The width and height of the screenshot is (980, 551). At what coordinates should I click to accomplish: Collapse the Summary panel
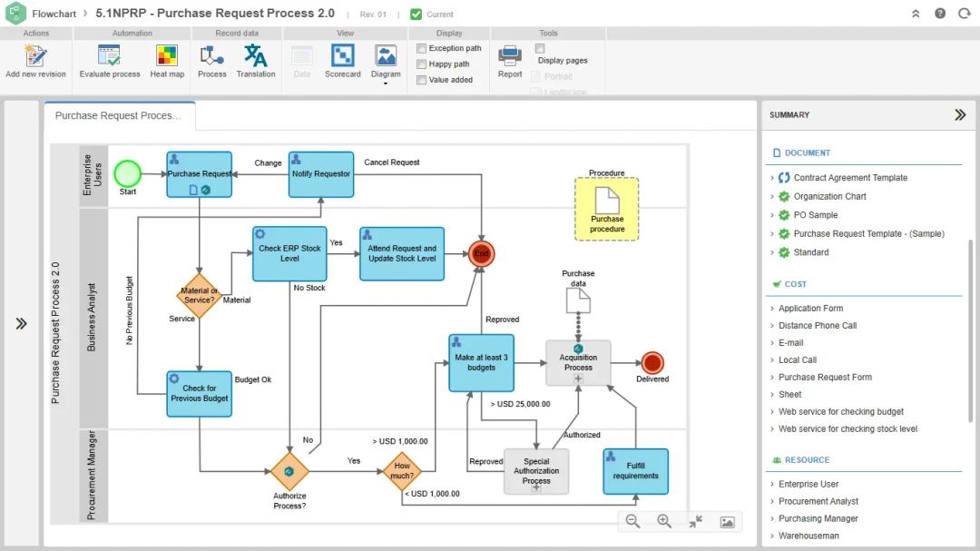pos(960,115)
